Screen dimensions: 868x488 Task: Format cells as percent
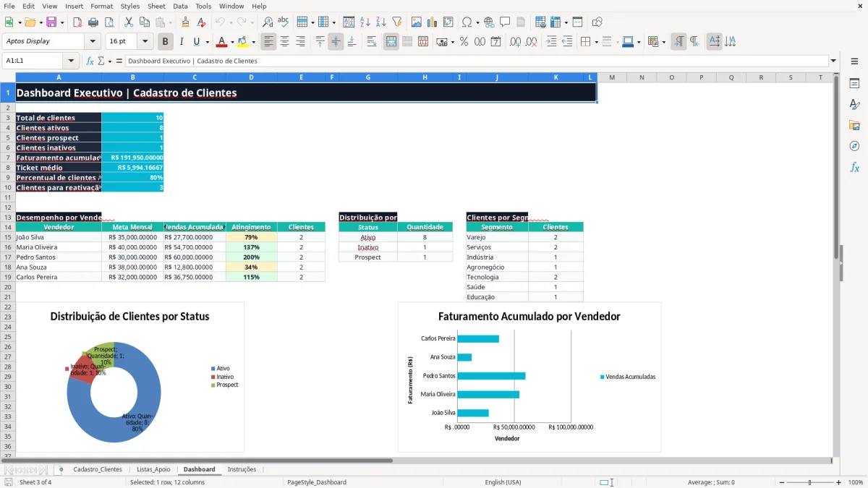464,42
